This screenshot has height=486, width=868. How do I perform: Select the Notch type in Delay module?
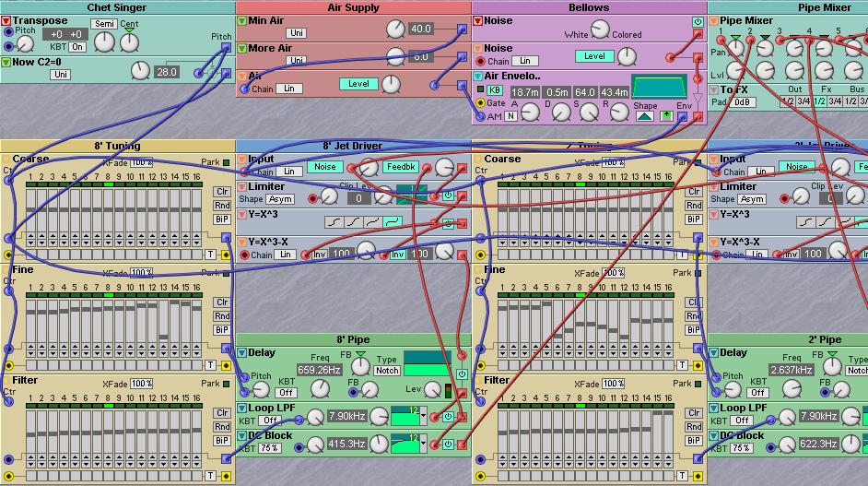coord(387,371)
